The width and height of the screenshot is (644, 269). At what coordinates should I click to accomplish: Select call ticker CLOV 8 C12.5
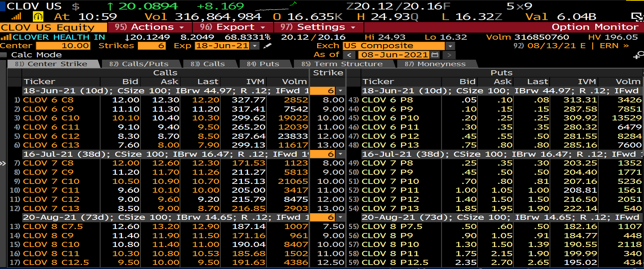(x=56, y=263)
